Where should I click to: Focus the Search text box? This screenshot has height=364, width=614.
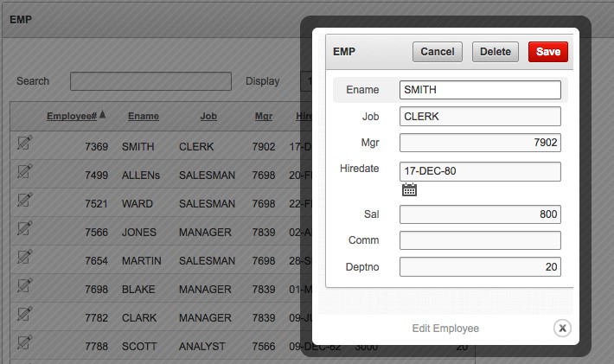click(x=150, y=81)
